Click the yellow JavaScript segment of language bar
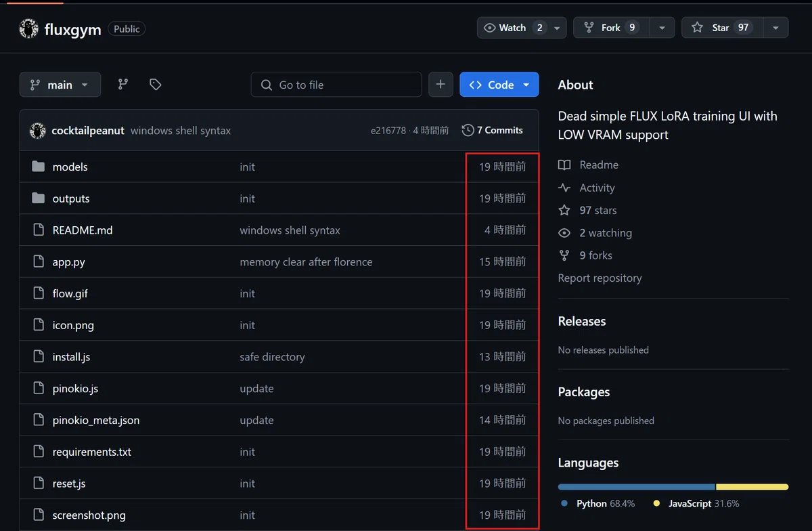812x531 pixels. click(x=752, y=487)
